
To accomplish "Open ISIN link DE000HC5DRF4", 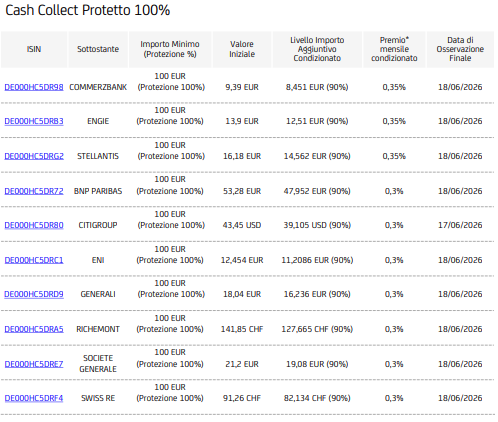I will 34,398.
